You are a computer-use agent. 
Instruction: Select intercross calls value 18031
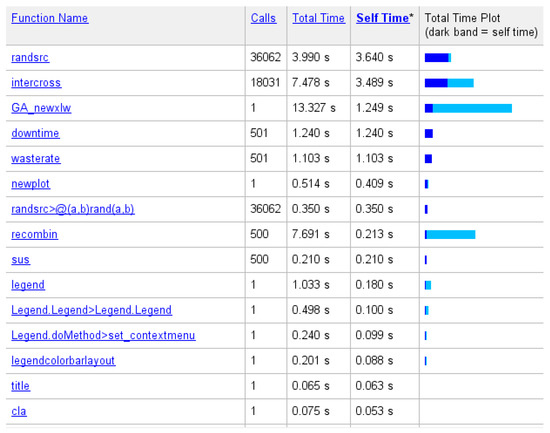[265, 82]
